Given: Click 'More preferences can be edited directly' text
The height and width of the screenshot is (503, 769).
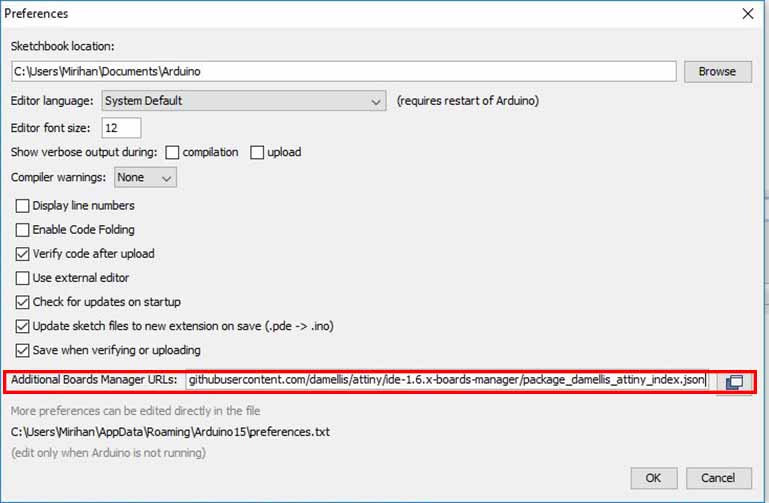Looking at the screenshot, I should pos(135,411).
